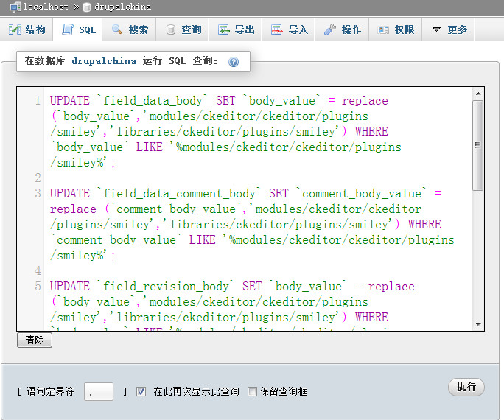
Task: Click the Search magnifier icon
Action: coord(117,29)
